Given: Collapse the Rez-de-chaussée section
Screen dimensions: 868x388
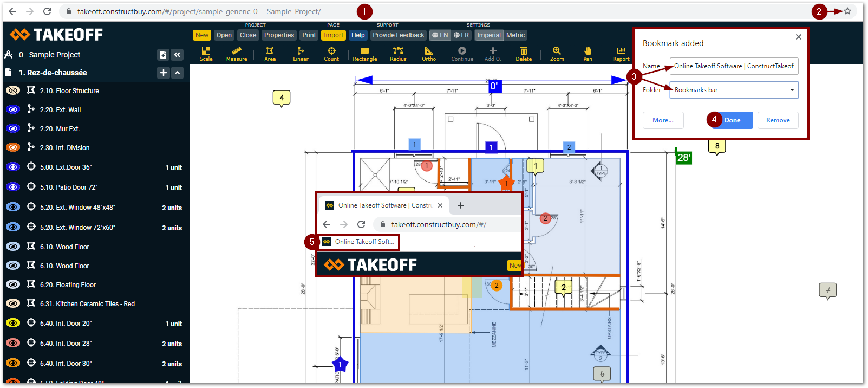Looking at the screenshot, I should (178, 73).
